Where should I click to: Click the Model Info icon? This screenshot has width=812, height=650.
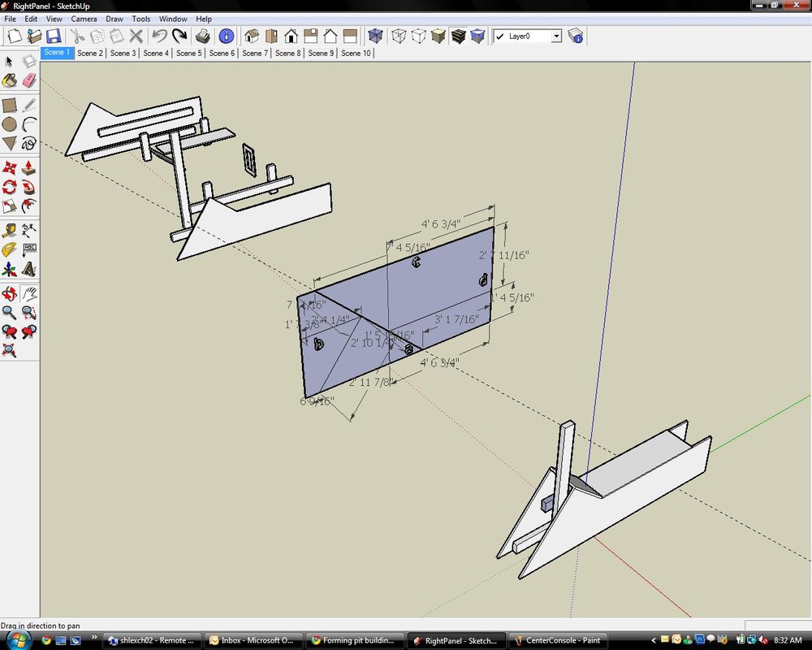pyautogui.click(x=226, y=36)
